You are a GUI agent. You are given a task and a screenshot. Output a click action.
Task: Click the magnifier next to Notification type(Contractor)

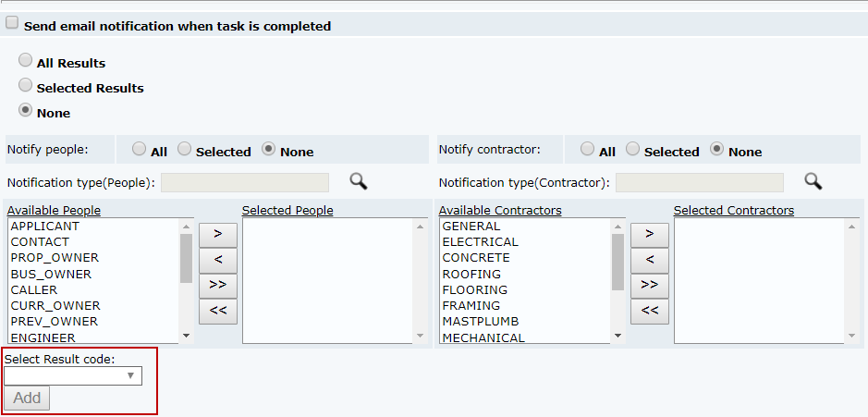tap(813, 181)
